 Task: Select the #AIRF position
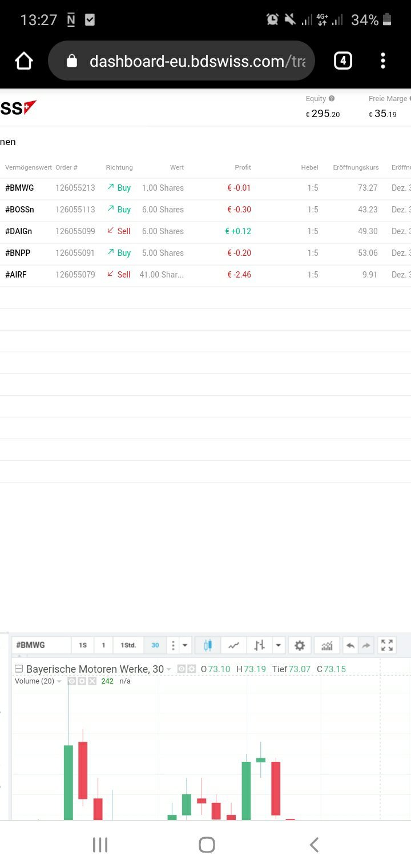205,275
